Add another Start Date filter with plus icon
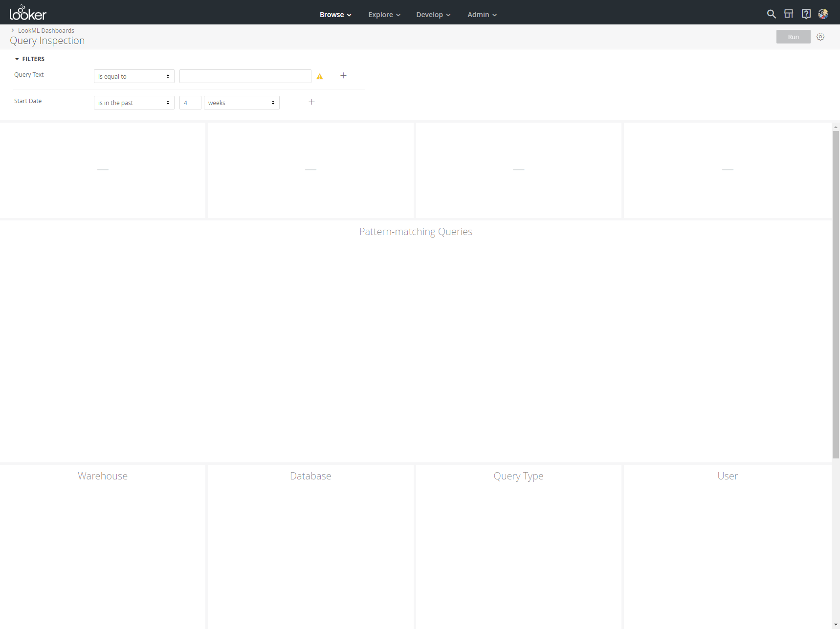The height and width of the screenshot is (629, 840). [x=312, y=102]
